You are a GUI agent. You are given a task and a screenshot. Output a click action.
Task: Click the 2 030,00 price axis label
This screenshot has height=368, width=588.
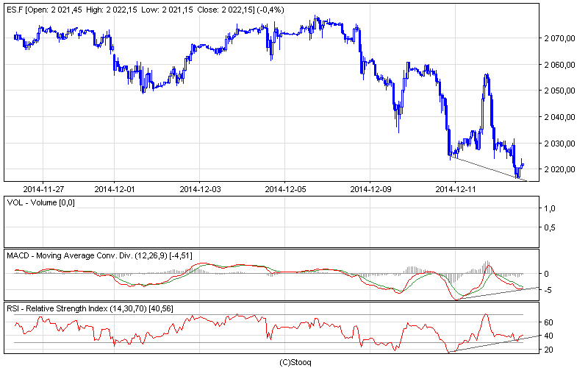tap(560, 144)
